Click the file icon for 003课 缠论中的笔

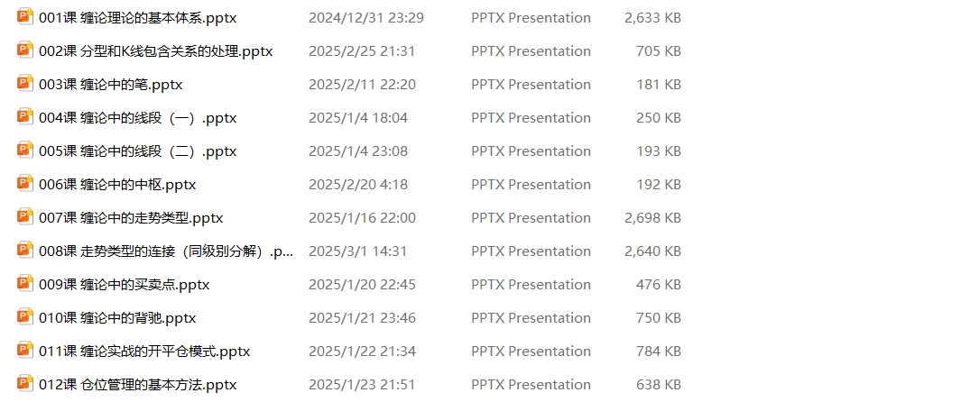pos(25,83)
